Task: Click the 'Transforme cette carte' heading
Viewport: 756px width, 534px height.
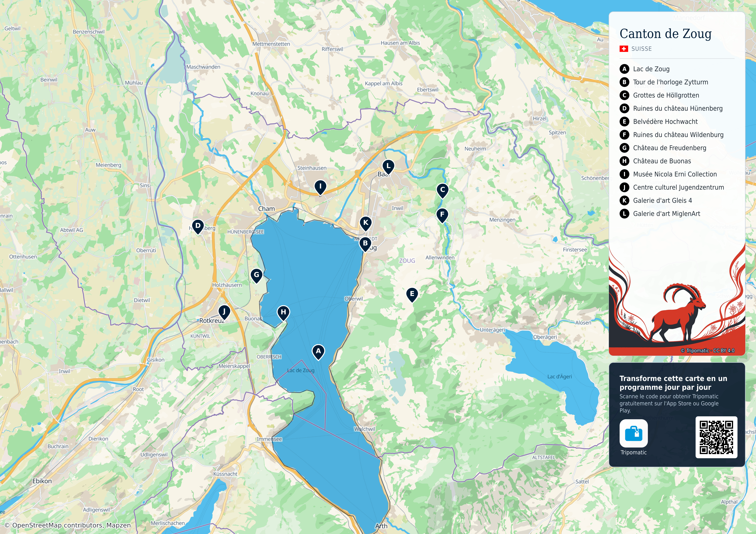Action: tap(673, 383)
